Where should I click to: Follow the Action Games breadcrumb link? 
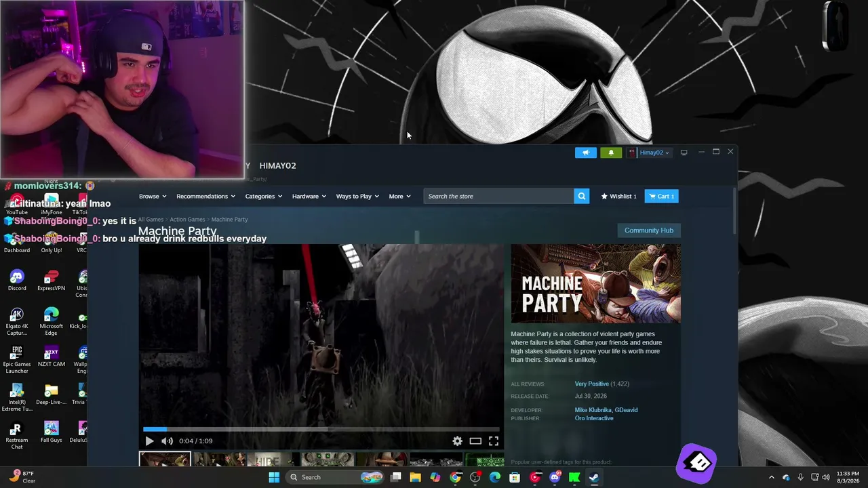[187, 220]
